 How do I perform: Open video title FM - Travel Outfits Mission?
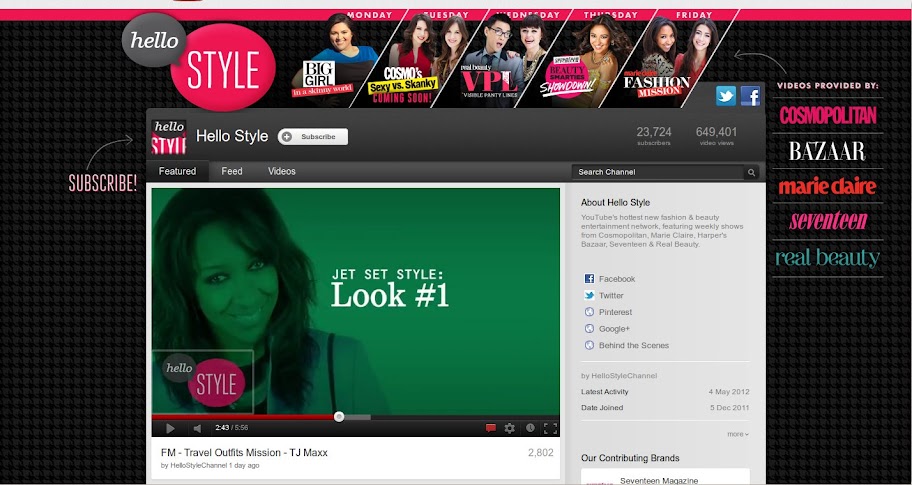(x=244, y=452)
